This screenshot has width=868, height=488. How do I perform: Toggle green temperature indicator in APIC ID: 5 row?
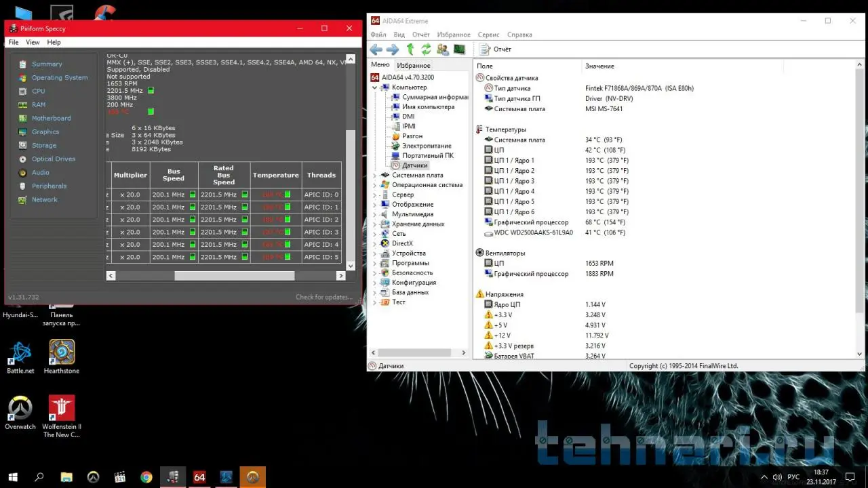click(288, 257)
